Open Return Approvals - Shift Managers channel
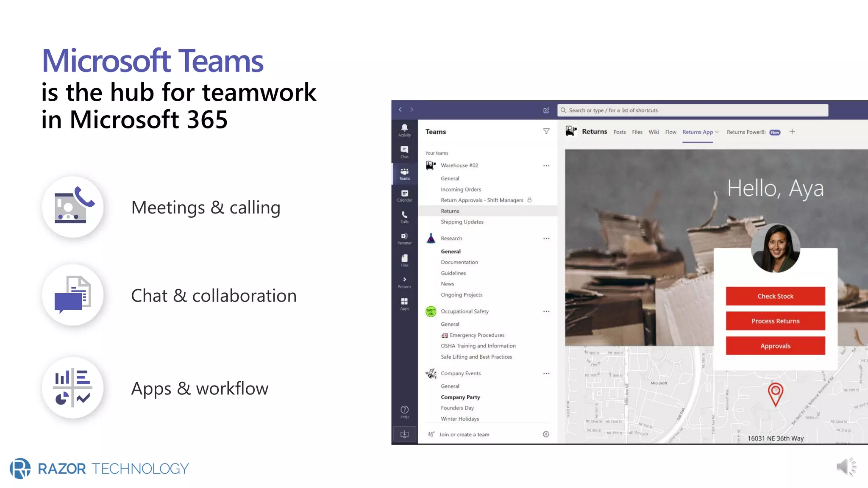 (482, 200)
